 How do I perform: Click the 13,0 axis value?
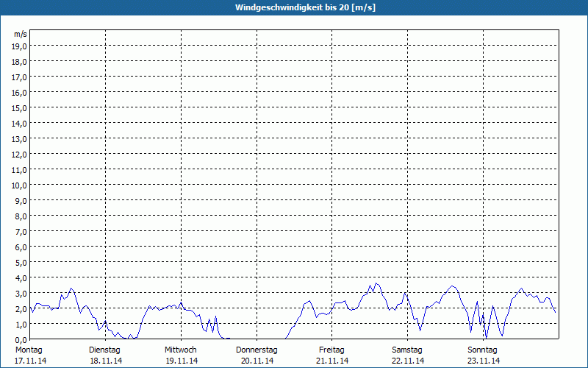pyautogui.click(x=19, y=139)
